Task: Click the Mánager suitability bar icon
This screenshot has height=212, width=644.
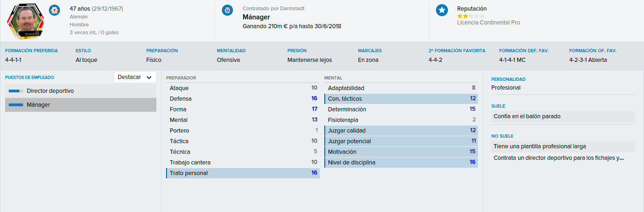Action: click(x=16, y=105)
